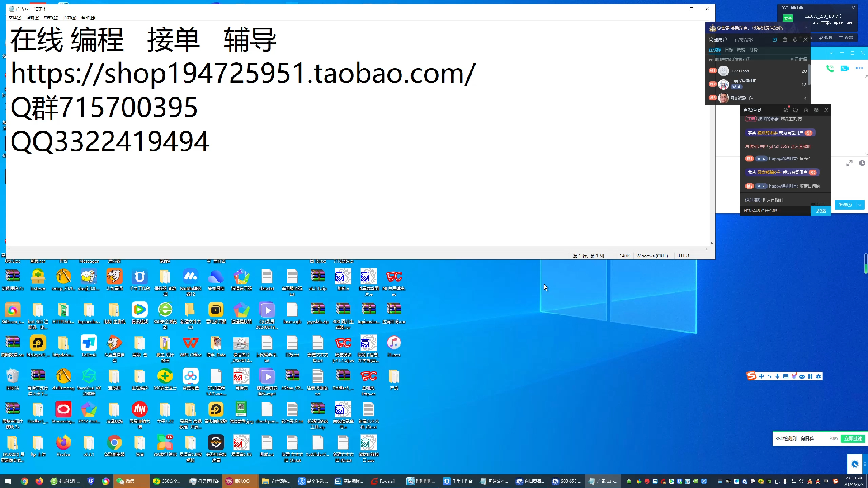
Task: Click the 发送 button in 直播互动 panel
Action: [821, 211]
